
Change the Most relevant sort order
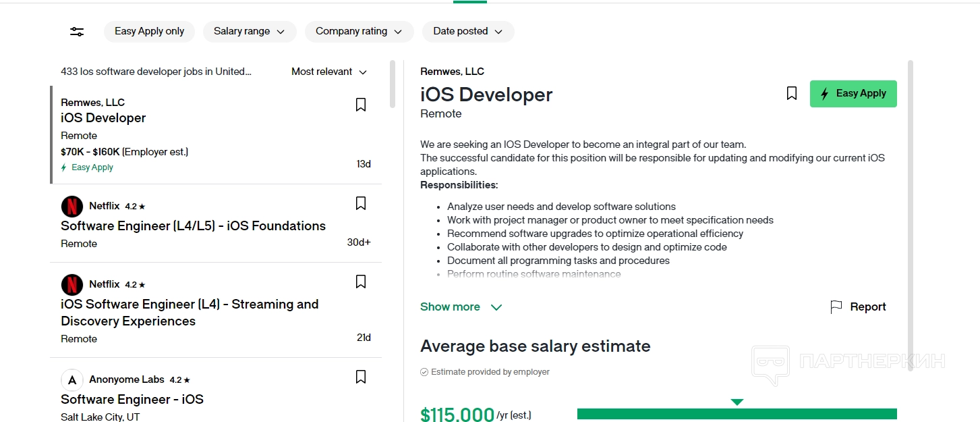tap(329, 72)
